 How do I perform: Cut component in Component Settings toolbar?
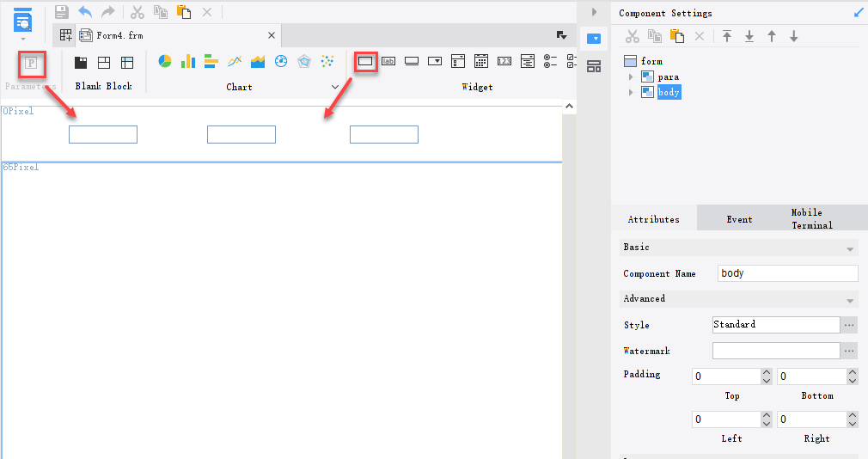pyautogui.click(x=633, y=36)
